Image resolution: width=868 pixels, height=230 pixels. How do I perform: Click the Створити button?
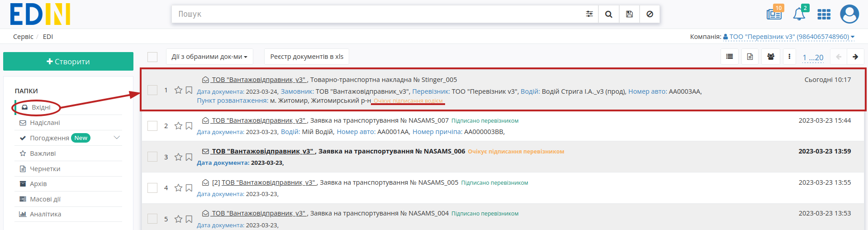click(x=68, y=61)
